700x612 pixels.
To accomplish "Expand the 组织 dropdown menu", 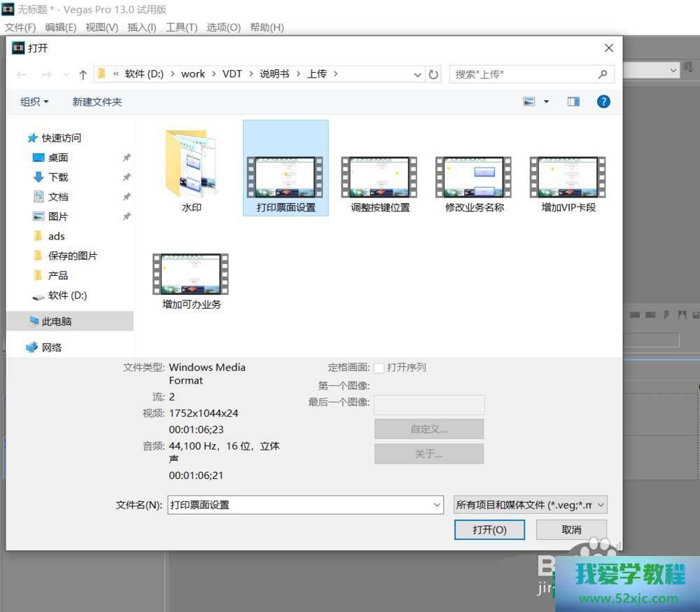I will [34, 102].
